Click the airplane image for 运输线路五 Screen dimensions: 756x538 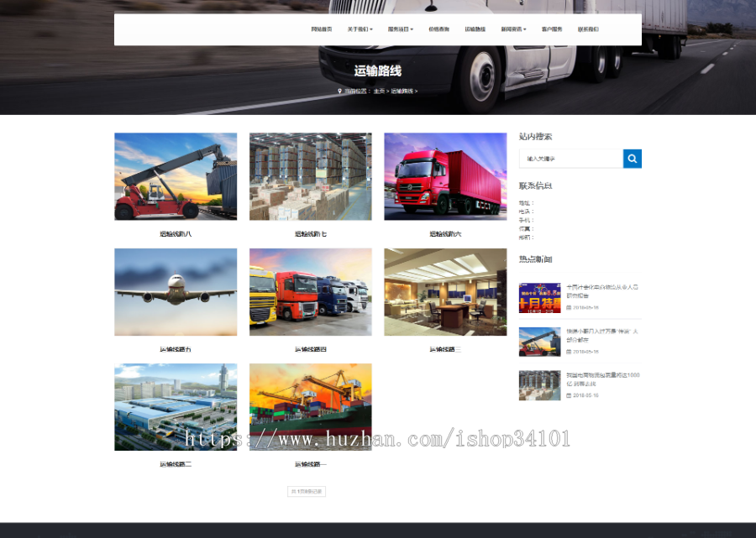click(x=176, y=291)
